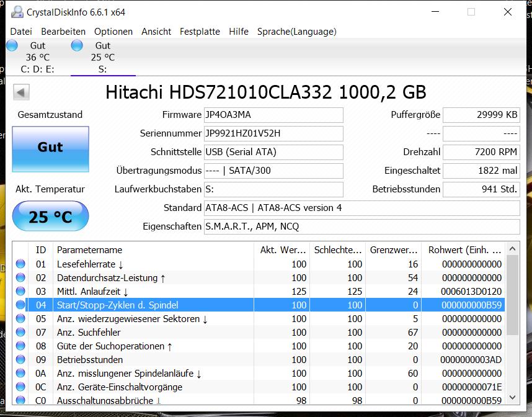Click status orb for Anz. misslungener Spindelanläufe row
Image resolution: width=532 pixels, height=417 pixels.
coord(20,373)
